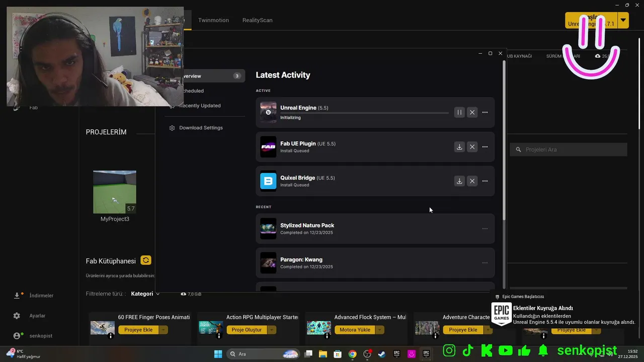Click the Projeleri Ara search field
Screen dimensions: 644x362
tap(569, 149)
